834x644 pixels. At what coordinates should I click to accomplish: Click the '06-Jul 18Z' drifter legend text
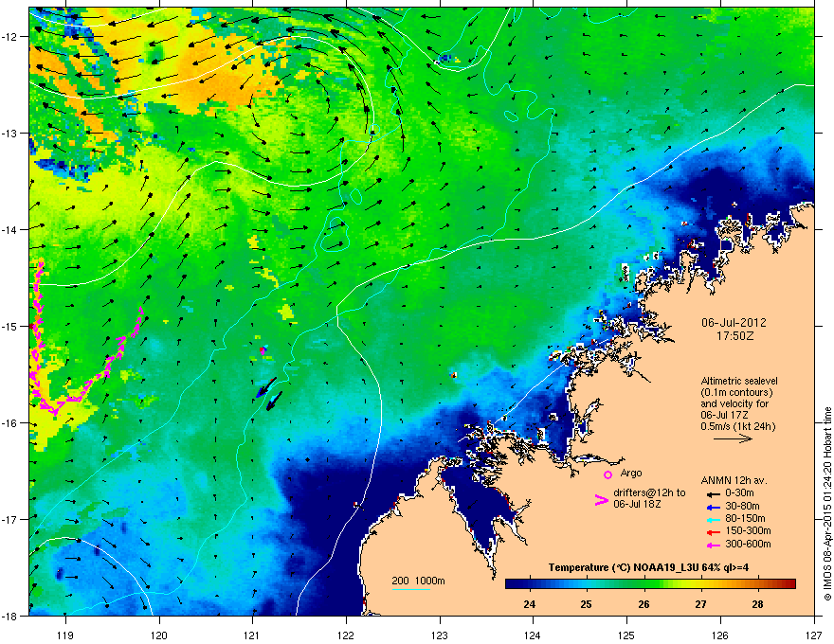pos(637,504)
